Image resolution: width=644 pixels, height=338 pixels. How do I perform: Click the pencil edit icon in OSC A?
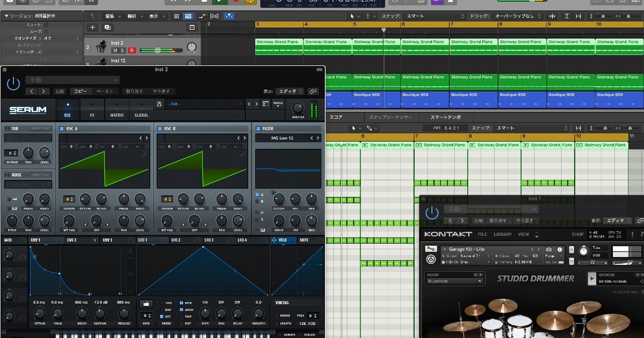144,155
